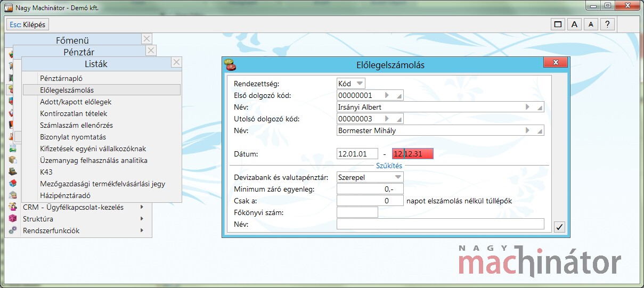Close the Pénztár panel

[151, 51]
